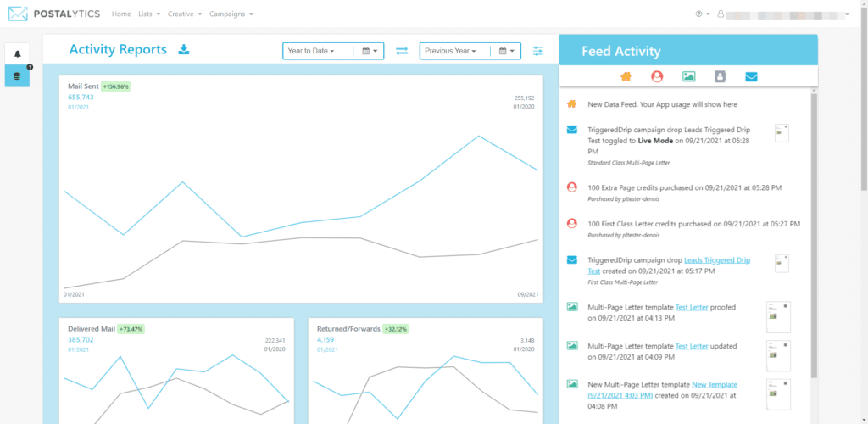Click the Mail Sent +156.96% badge
The width and height of the screenshot is (868, 424).
click(x=115, y=86)
